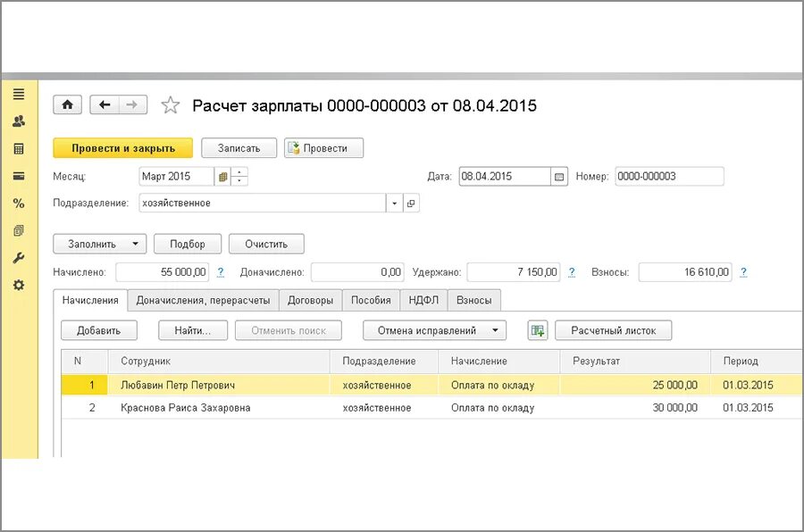Open the gear administration icon in sidebar

[x=19, y=285]
